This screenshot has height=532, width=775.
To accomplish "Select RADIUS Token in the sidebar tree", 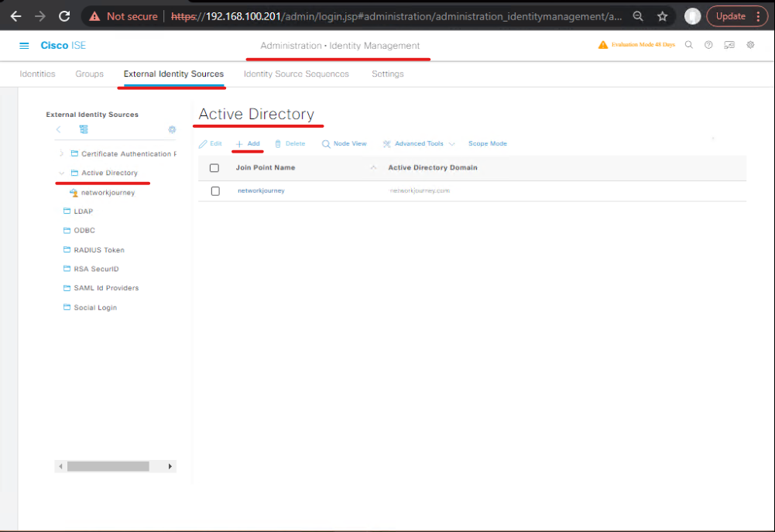I will coord(99,249).
